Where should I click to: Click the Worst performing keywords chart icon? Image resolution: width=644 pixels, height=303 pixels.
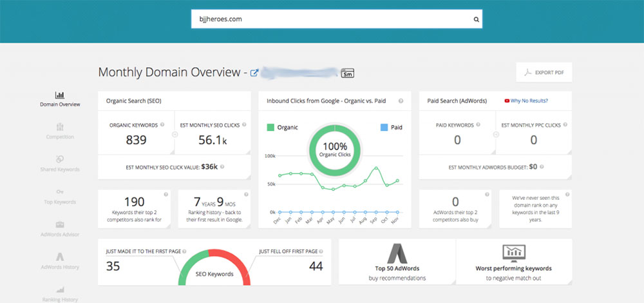pyautogui.click(x=513, y=252)
